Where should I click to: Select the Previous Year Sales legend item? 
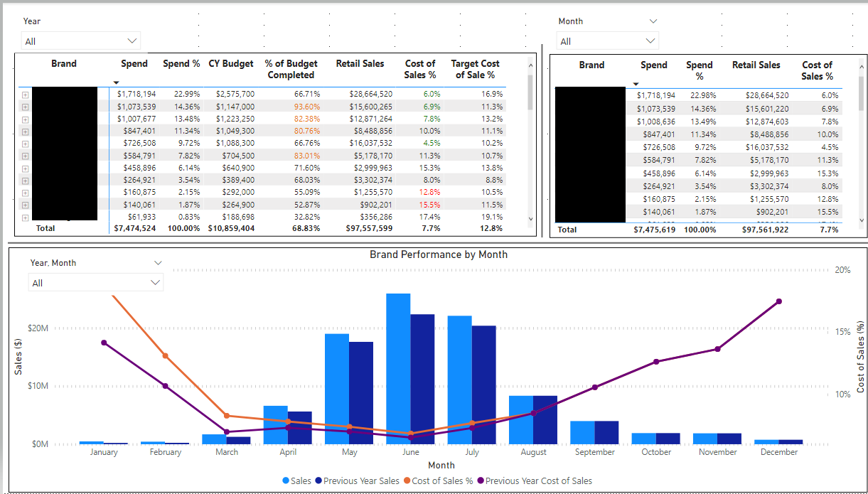357,481
